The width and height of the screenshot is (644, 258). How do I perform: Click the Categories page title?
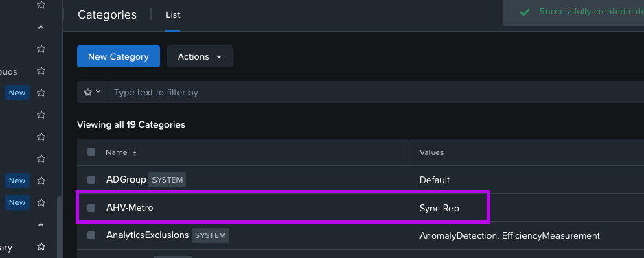(107, 15)
